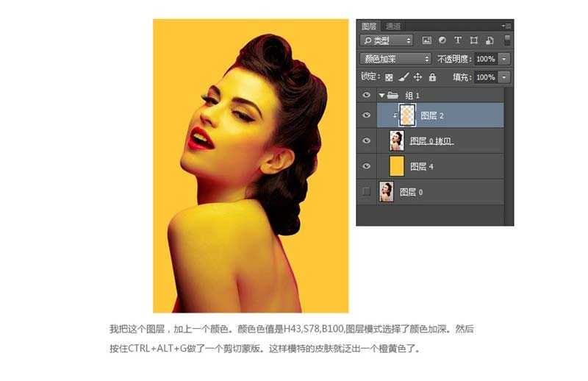Select the yellow 图层 4 thumbnail

tap(397, 166)
